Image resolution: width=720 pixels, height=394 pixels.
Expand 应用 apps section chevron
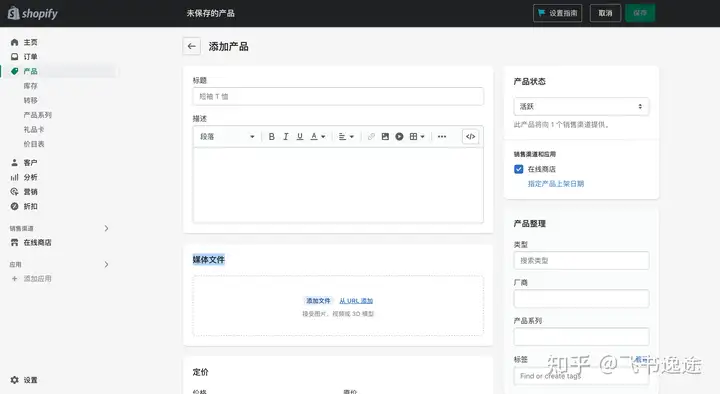106,265
